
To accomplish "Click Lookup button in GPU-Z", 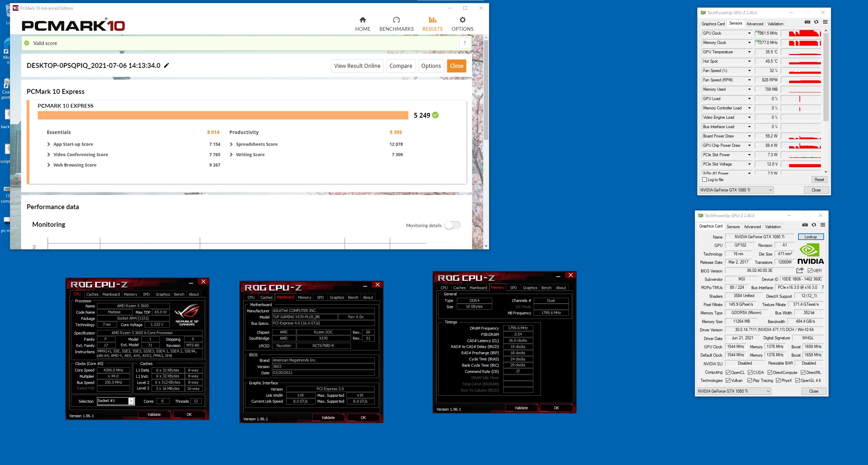I will tap(811, 237).
